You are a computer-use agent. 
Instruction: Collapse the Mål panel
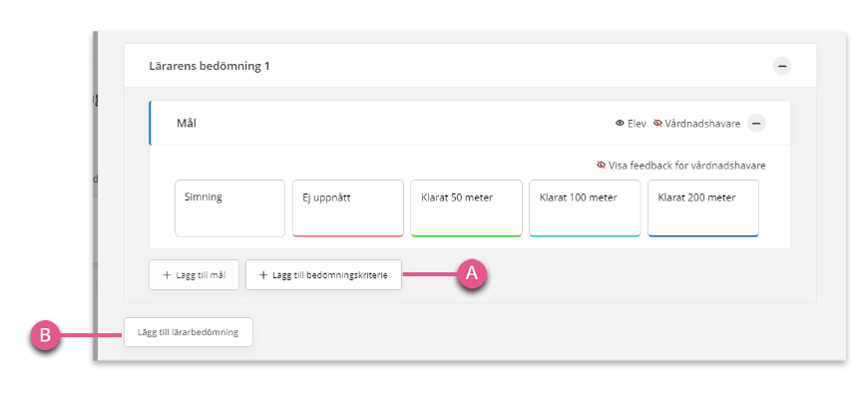click(756, 123)
